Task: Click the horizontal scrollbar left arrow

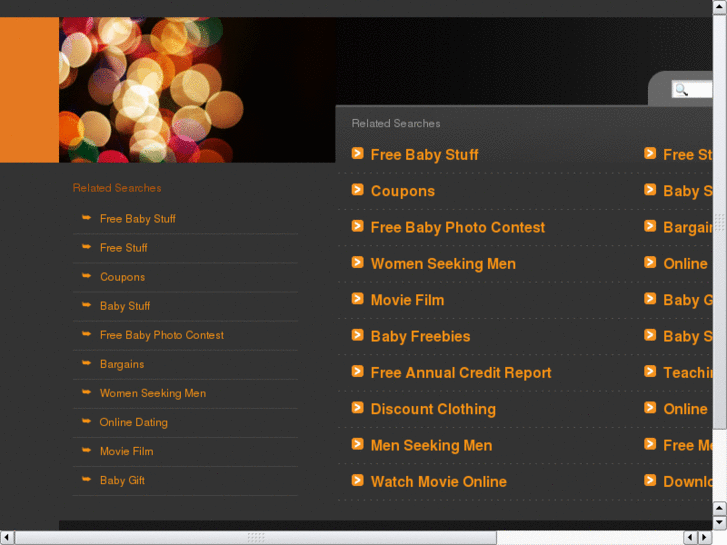Action: [6, 537]
